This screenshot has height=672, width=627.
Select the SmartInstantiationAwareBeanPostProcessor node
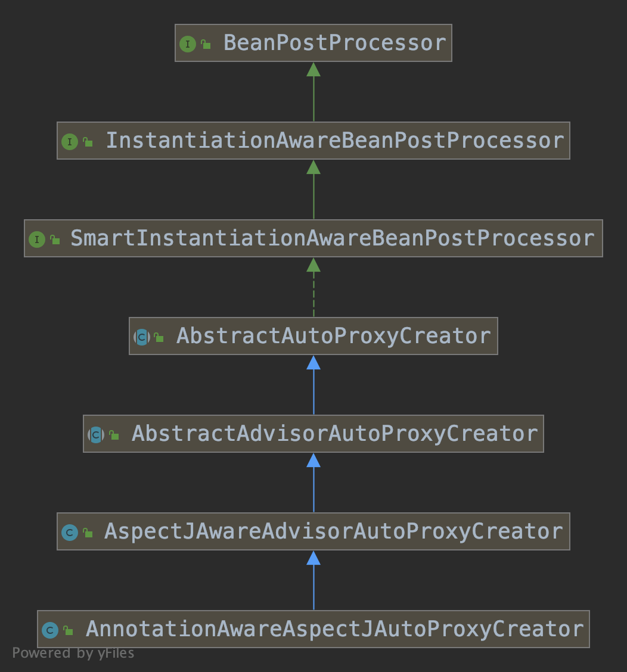(313, 238)
